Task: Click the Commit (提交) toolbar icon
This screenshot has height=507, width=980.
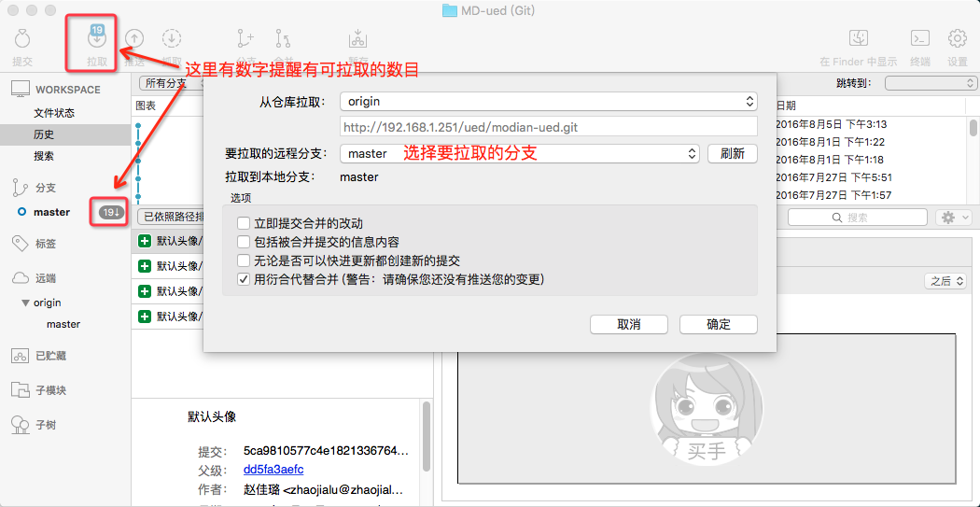Action: pyautogui.click(x=21, y=39)
